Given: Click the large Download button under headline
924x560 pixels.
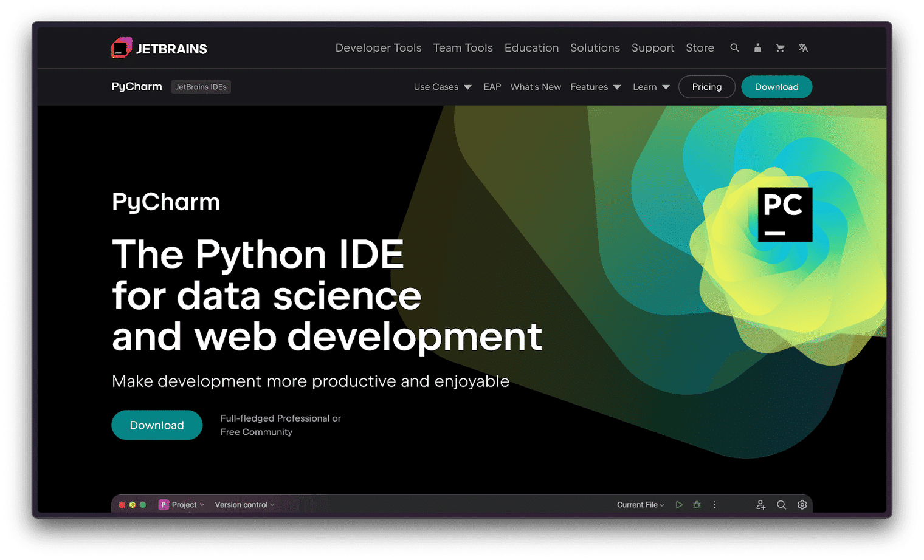Looking at the screenshot, I should tap(157, 425).
